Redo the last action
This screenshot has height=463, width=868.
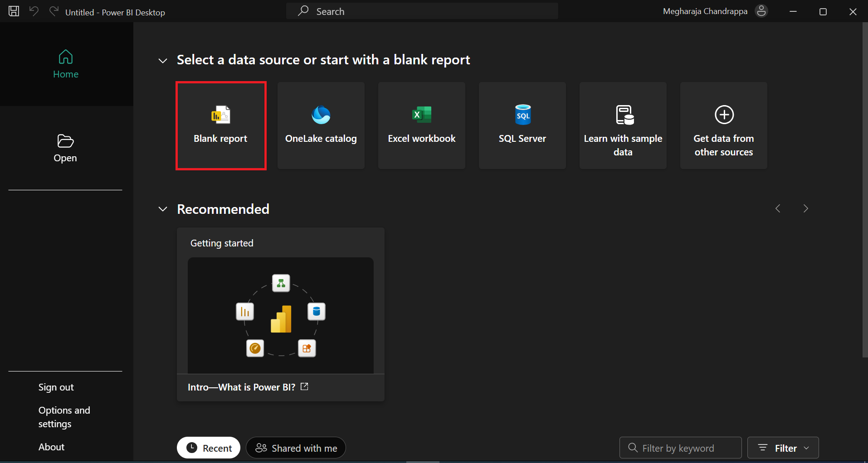54,11
